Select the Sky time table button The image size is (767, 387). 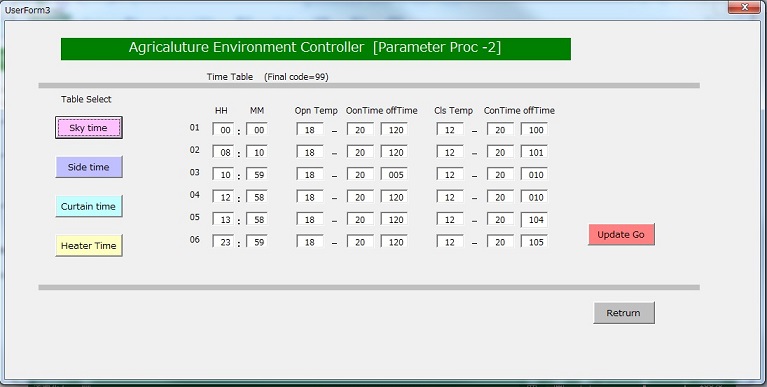click(89, 128)
